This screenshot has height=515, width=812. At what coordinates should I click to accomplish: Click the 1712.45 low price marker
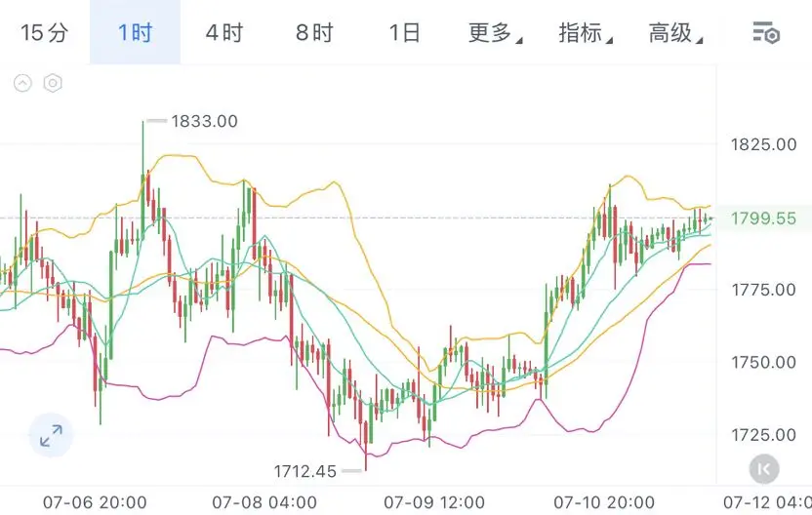point(305,471)
